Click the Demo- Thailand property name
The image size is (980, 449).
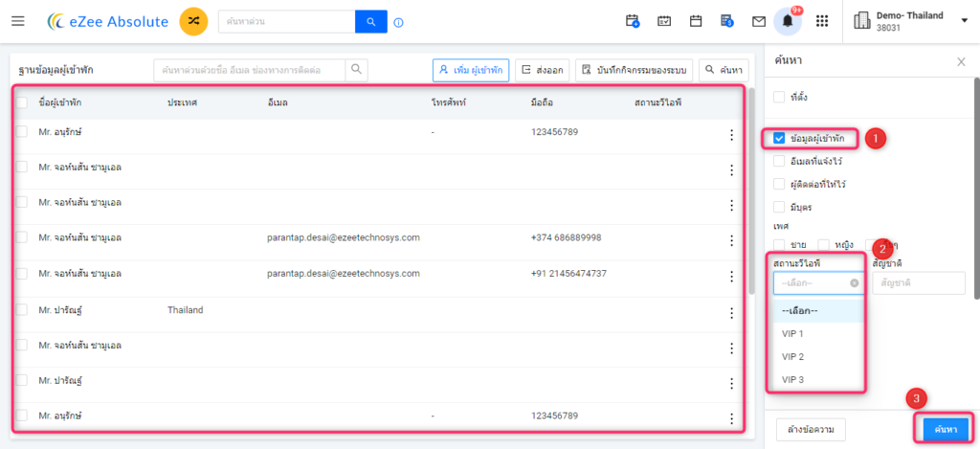[x=909, y=15]
